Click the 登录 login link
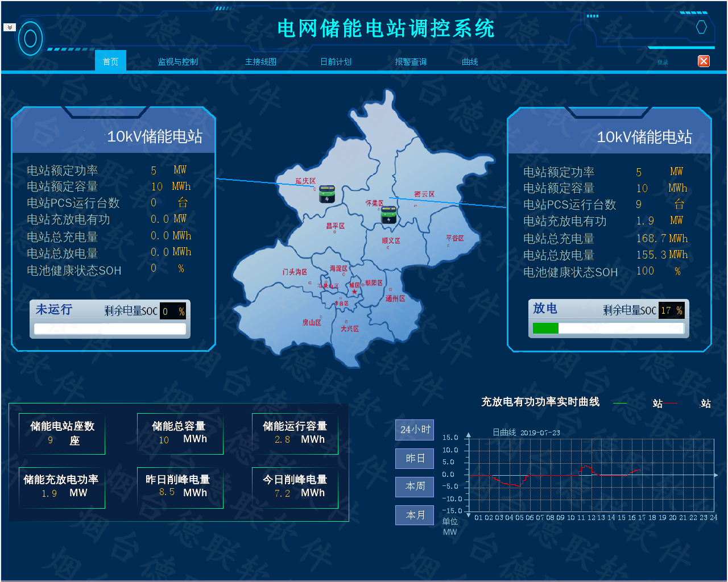This screenshot has width=728, height=582. pyautogui.click(x=663, y=63)
